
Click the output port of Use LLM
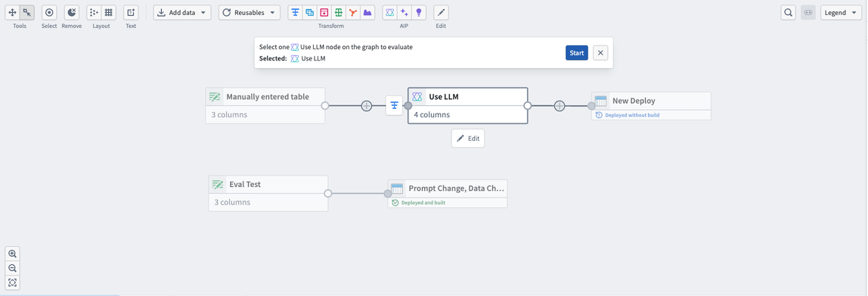tap(528, 105)
